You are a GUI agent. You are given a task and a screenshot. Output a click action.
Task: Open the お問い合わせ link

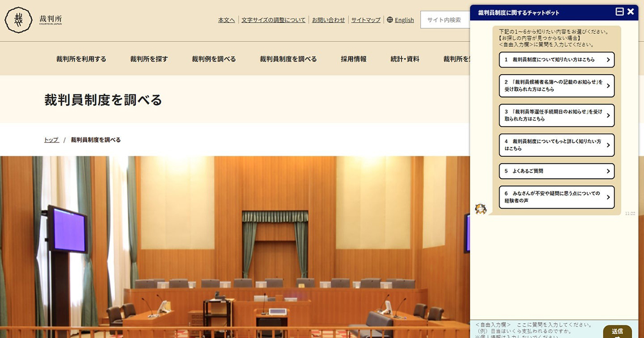(x=328, y=20)
